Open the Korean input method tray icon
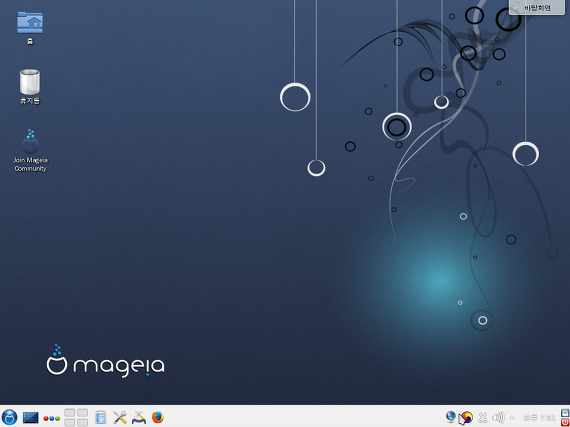 click(466, 418)
